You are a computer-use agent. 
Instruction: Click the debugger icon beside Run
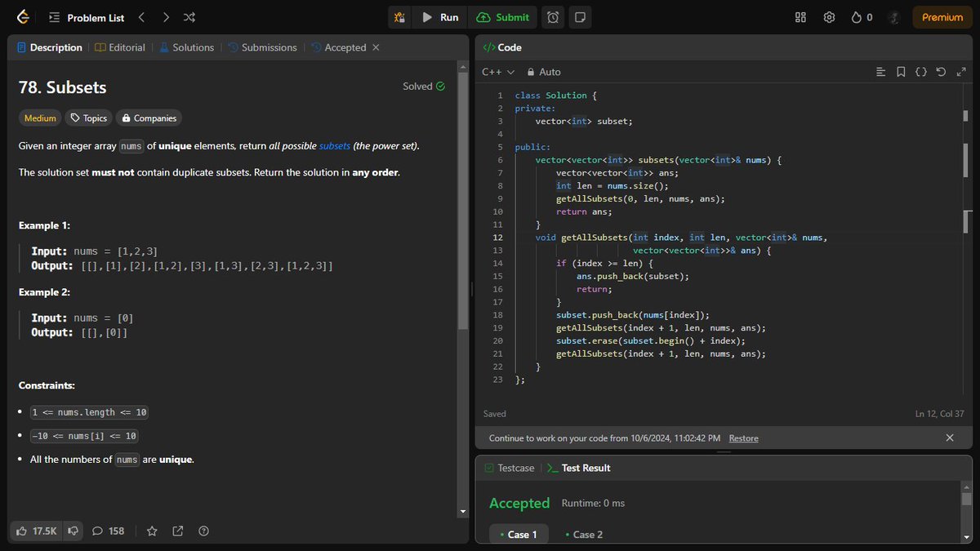click(399, 17)
